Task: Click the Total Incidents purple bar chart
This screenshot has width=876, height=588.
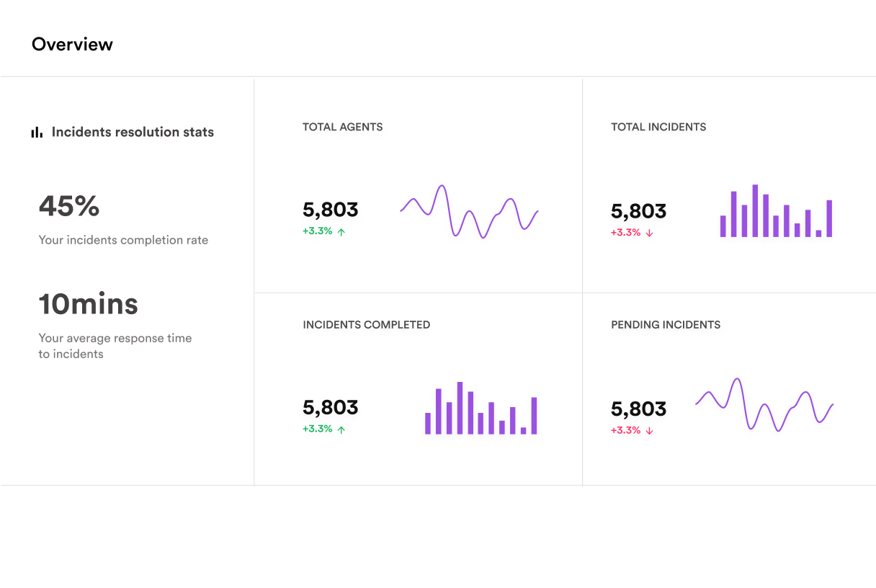Action: pos(776,212)
